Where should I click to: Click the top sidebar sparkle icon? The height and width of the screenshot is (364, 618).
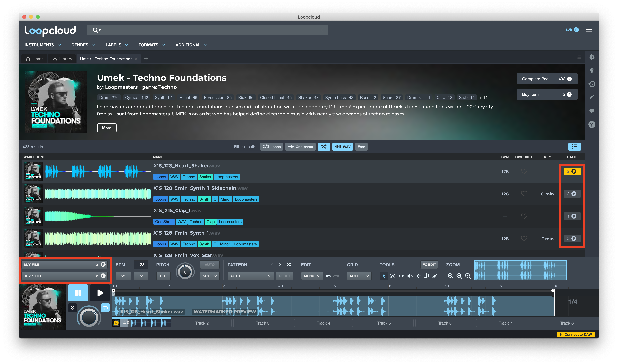tap(591, 57)
